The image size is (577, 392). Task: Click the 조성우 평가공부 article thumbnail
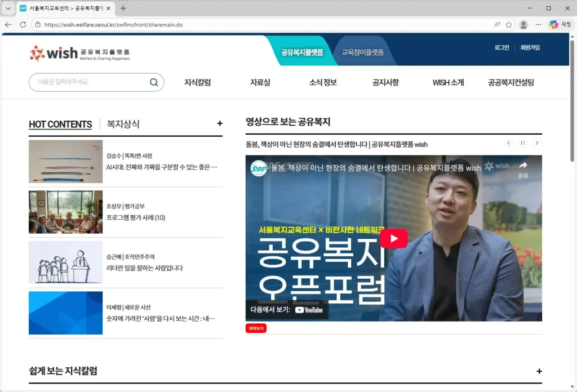coord(65,212)
